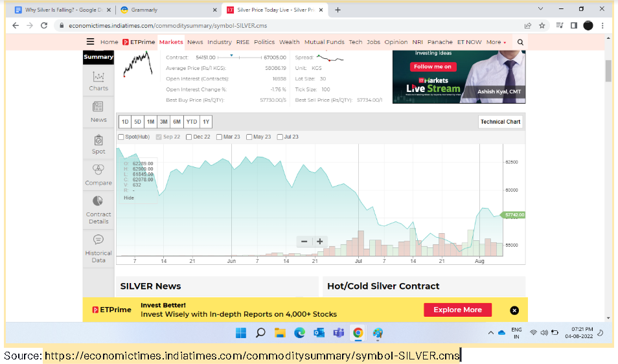Click the Technical Chart button
This screenshot has width=618, height=364.
click(500, 122)
